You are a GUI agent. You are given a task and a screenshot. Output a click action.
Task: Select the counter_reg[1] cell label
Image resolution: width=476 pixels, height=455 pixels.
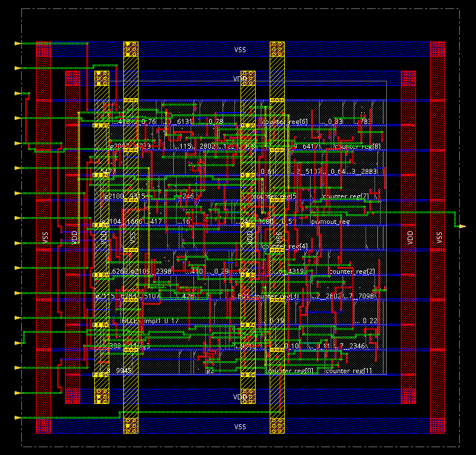[349, 370]
